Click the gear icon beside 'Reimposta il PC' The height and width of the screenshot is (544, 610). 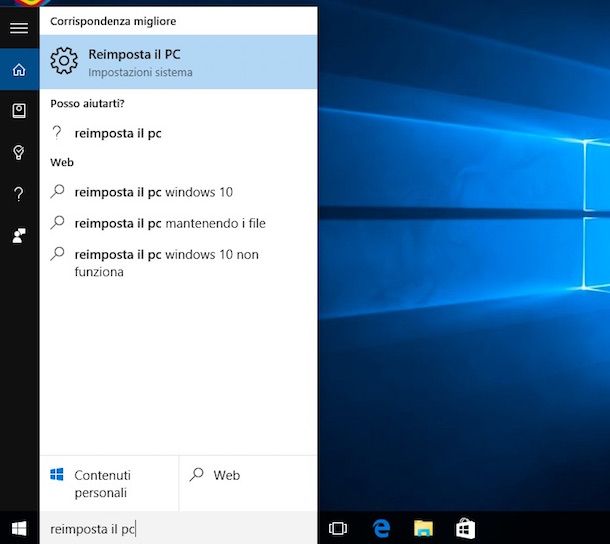[64, 61]
